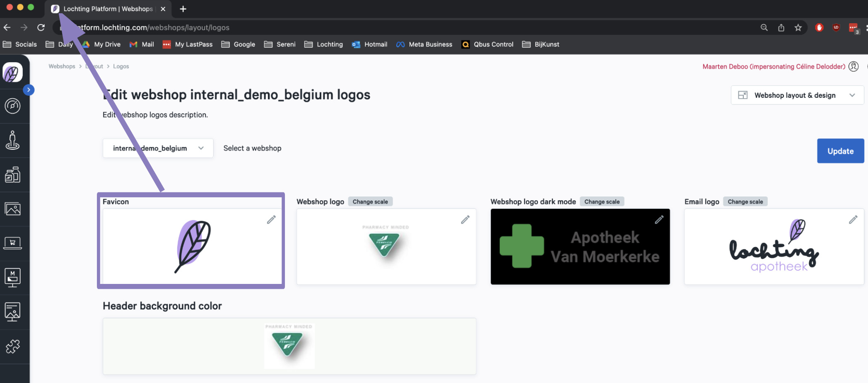Open the webshop laptop cart icon in sidebar
Viewport: 868px width, 383px height.
pos(12,243)
